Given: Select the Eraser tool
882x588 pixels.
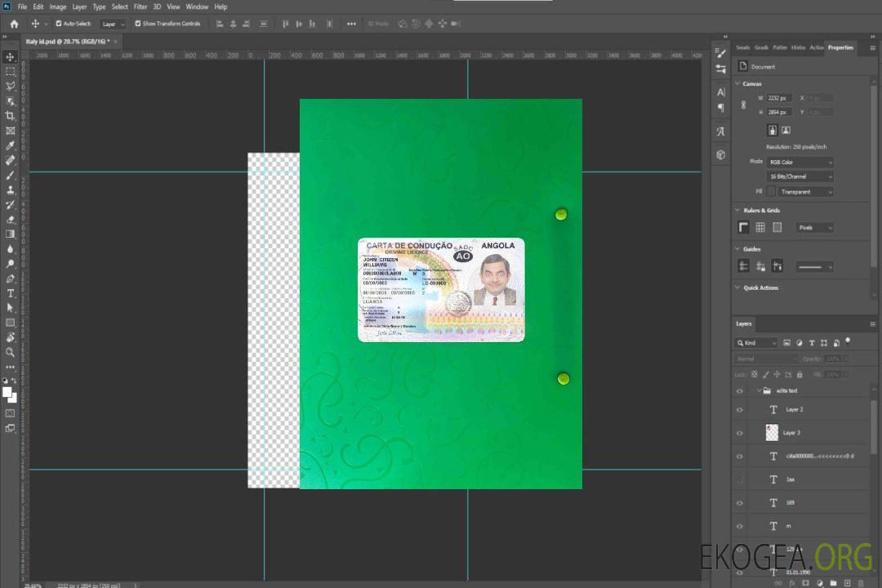Looking at the screenshot, I should pyautogui.click(x=10, y=220).
